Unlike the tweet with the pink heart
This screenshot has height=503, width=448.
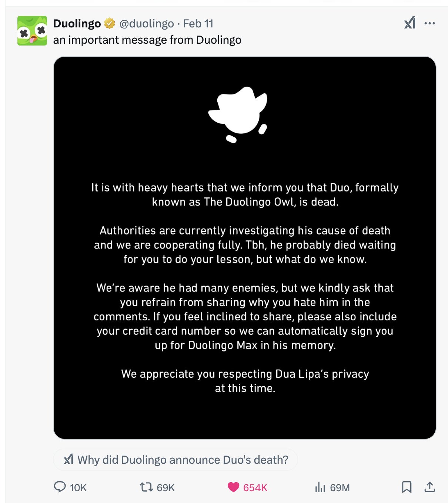pos(233,487)
